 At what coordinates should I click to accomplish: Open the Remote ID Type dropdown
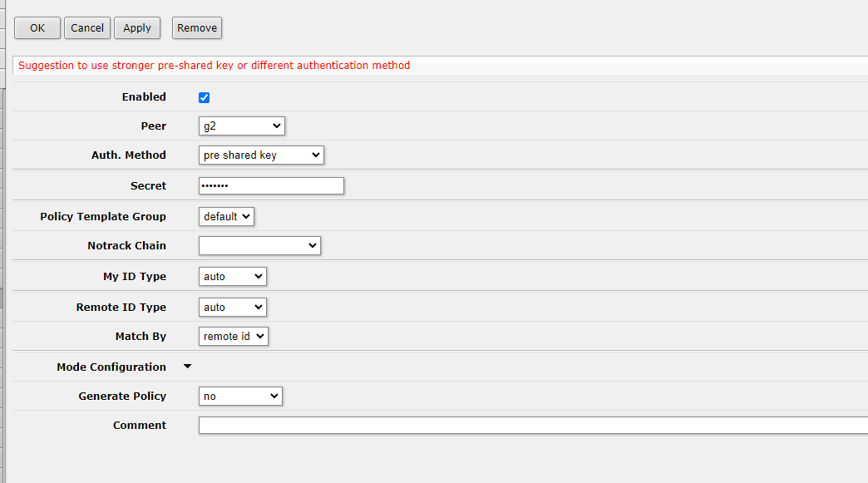point(233,308)
